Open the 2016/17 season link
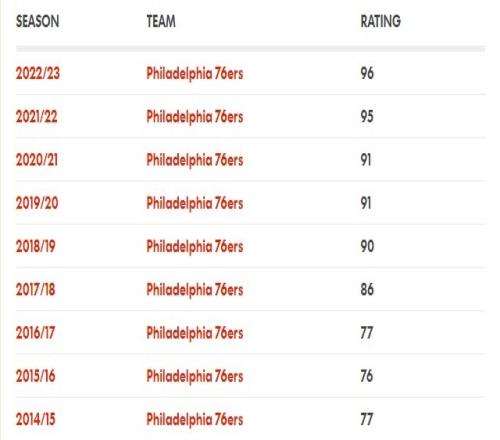This screenshot has height=440, width=500. coord(35,332)
